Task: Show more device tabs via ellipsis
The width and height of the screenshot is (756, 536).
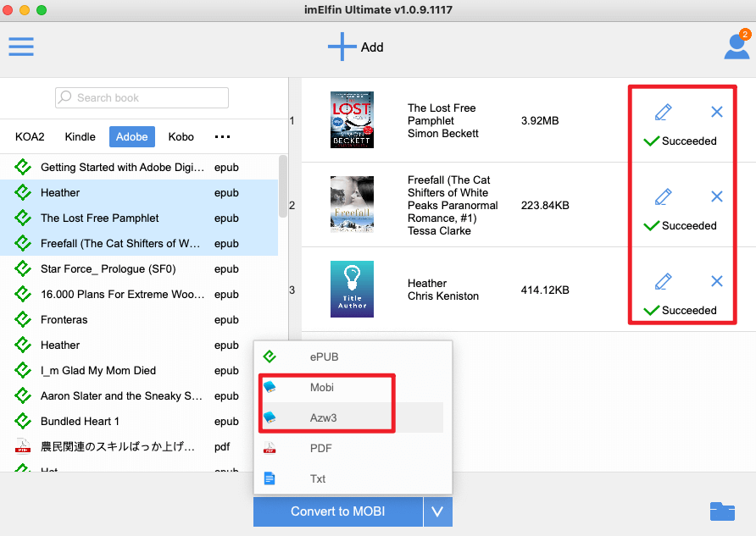Action: pyautogui.click(x=222, y=137)
